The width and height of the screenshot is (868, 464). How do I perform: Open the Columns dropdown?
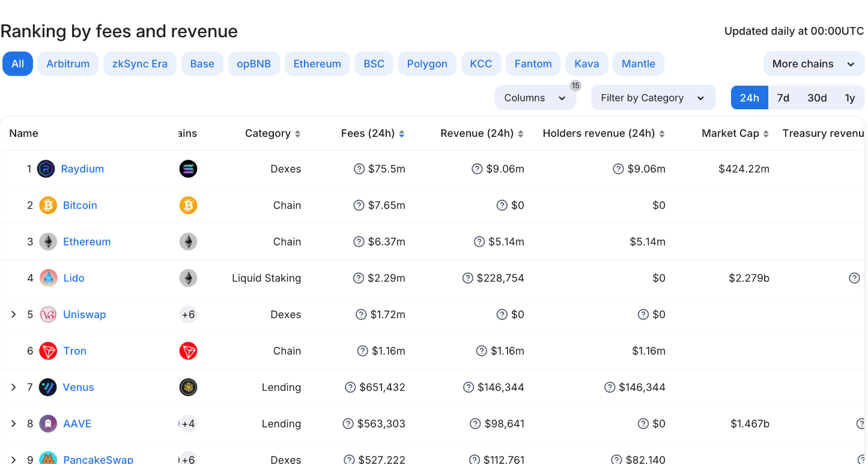tap(535, 98)
